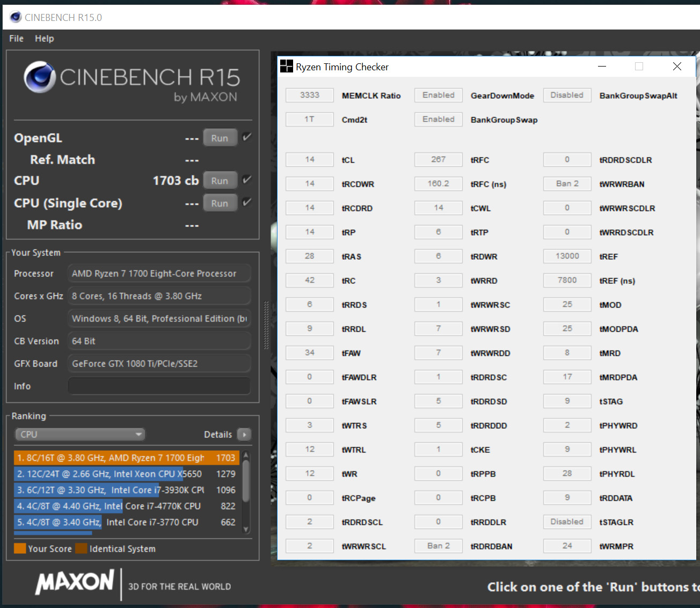
Task: Click the Ryzen Timing Checker window icon
Action: (287, 67)
